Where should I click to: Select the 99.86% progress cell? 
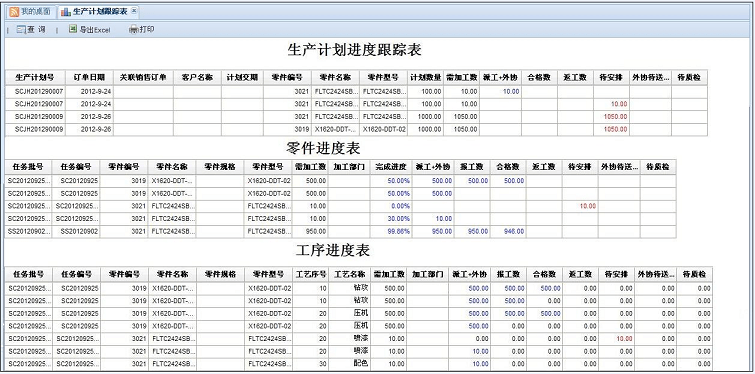click(x=390, y=232)
